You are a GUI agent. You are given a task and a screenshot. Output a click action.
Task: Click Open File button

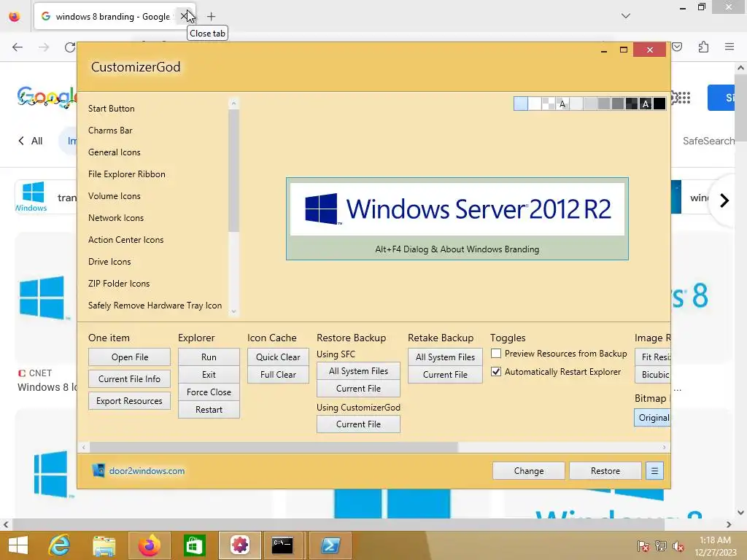[130, 357]
